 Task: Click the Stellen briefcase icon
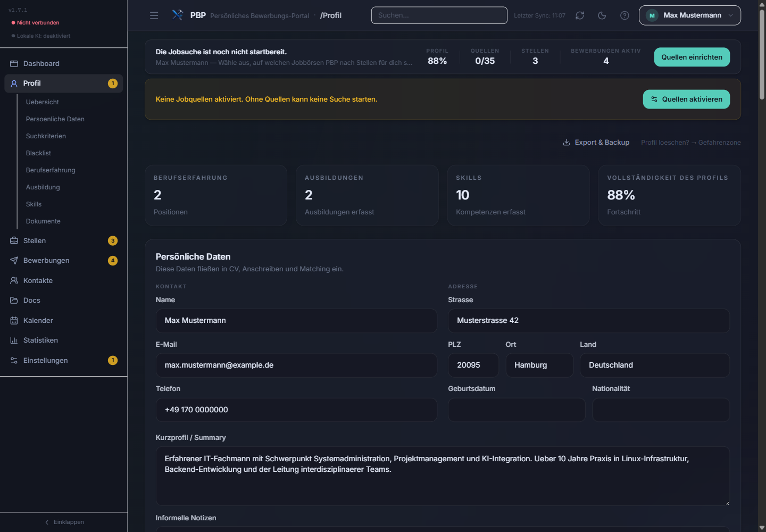pyautogui.click(x=14, y=240)
